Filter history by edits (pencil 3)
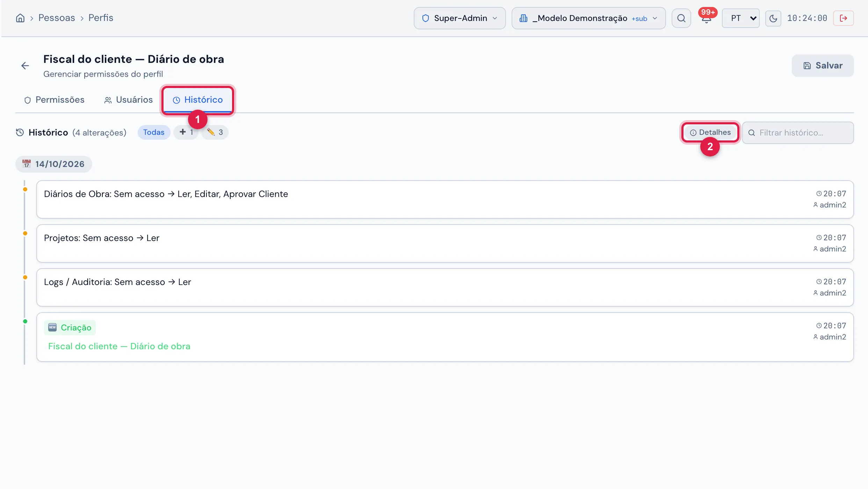The height and width of the screenshot is (489, 868). tap(215, 132)
